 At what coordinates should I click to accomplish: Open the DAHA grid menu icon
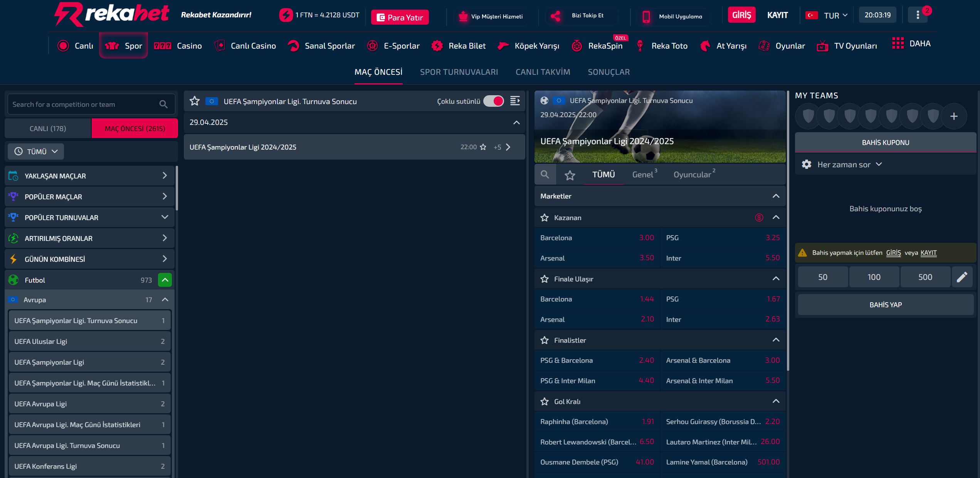pyautogui.click(x=898, y=43)
